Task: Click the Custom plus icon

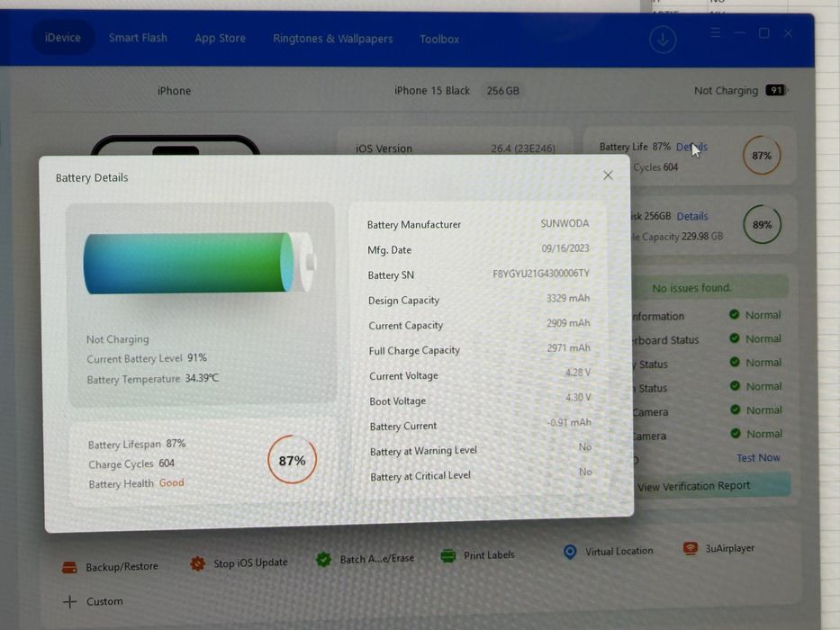Action: click(69, 601)
